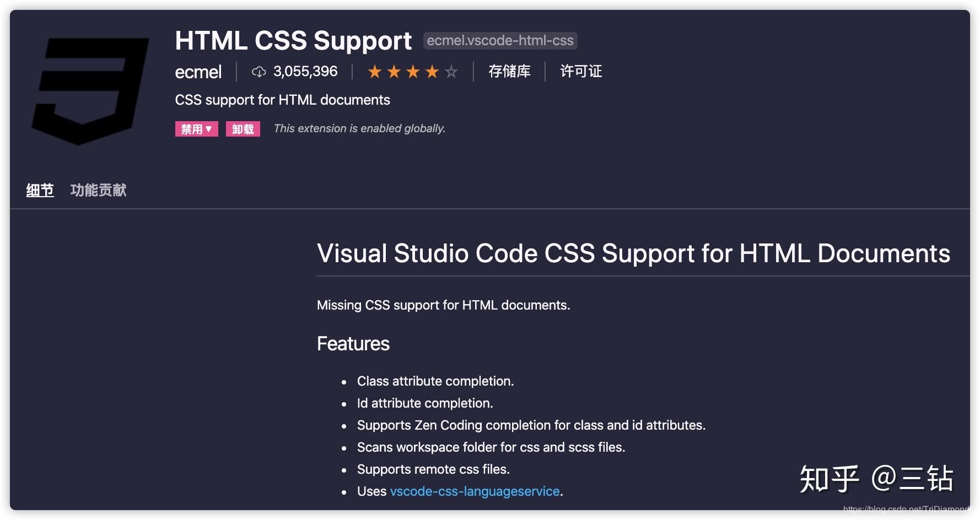
Task: Open the 禁用 disable dropdown arrow
Action: pos(209,128)
